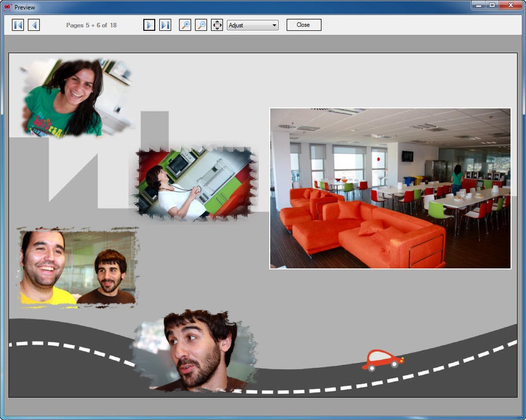This screenshot has width=526, height=420.
Task: Close the Preview window from title bar
Action: coord(511,5)
